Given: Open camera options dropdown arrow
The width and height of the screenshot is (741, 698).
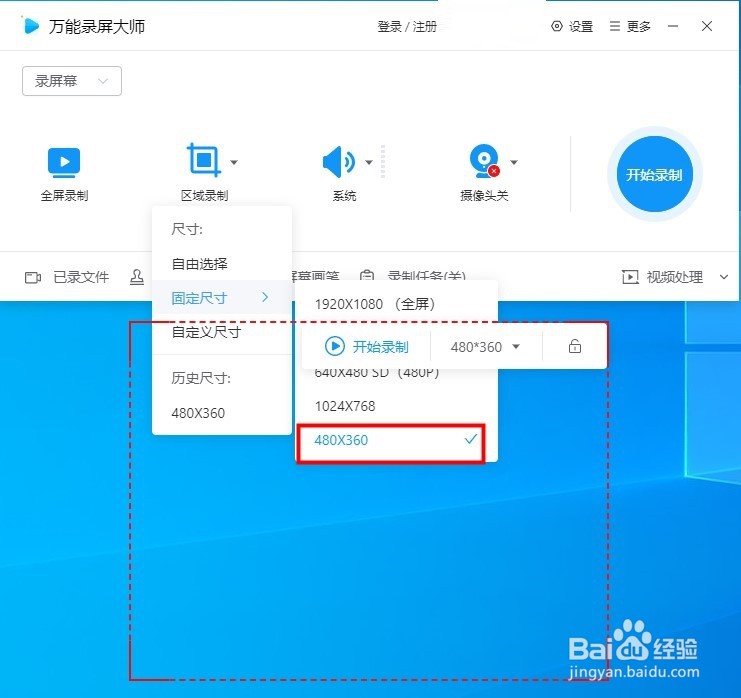Looking at the screenshot, I should click(514, 162).
